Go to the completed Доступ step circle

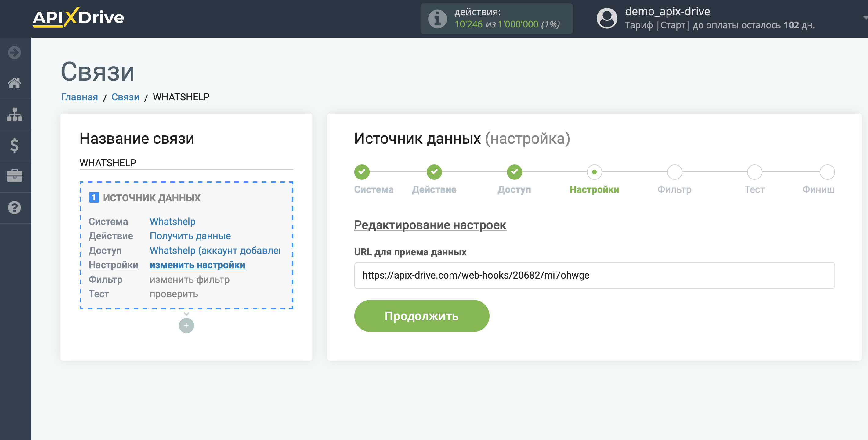[514, 172]
